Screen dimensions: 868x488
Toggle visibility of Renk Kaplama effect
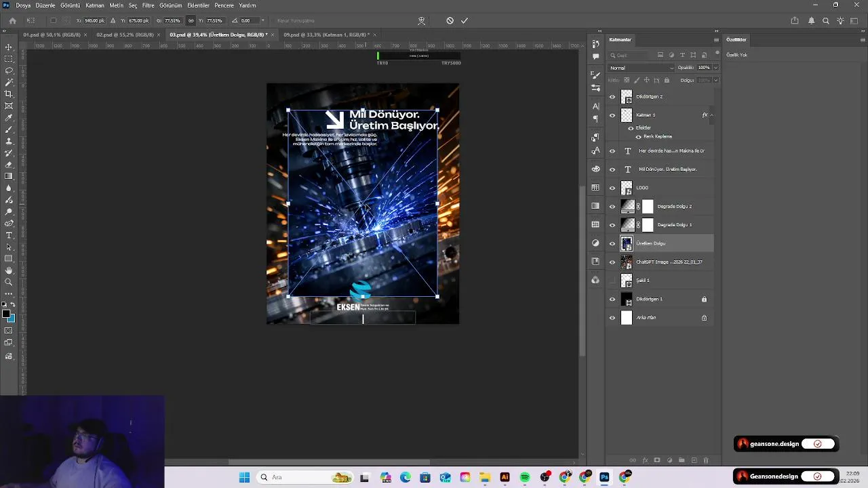pyautogui.click(x=638, y=136)
